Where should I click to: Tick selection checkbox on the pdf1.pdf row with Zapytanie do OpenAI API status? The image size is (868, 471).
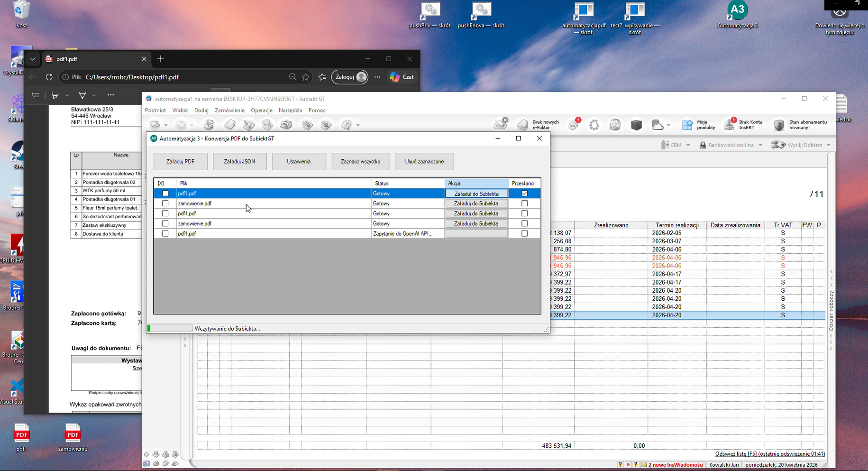[165, 233]
